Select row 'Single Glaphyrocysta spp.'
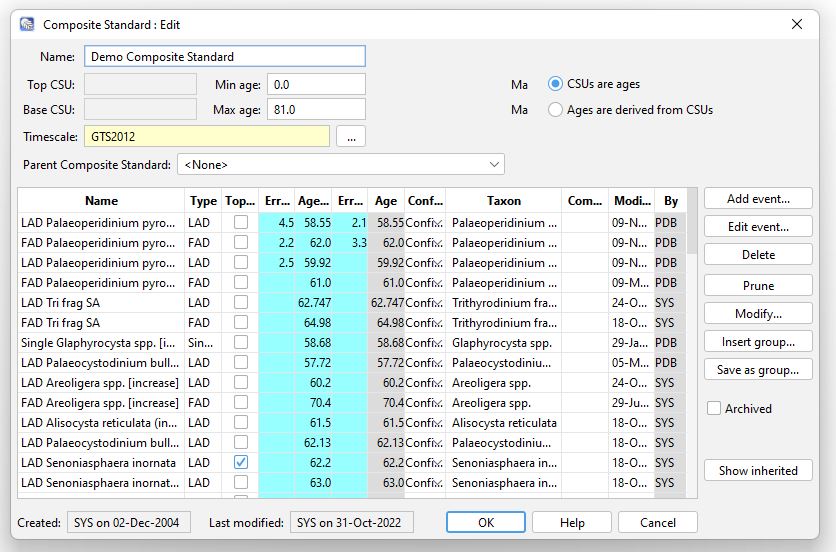Viewport: 836px width, 552px height. click(x=352, y=342)
